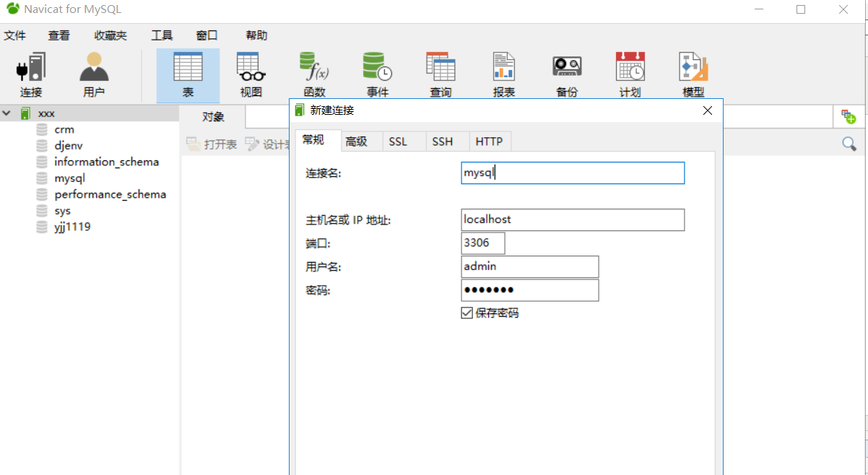
Task: Open the 窗口 menu
Action: click(x=207, y=35)
